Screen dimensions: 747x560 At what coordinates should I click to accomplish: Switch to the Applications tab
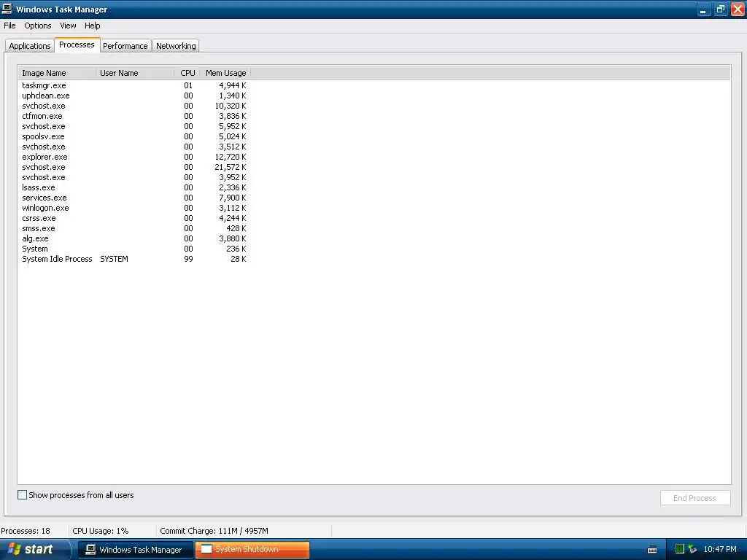[x=29, y=46]
